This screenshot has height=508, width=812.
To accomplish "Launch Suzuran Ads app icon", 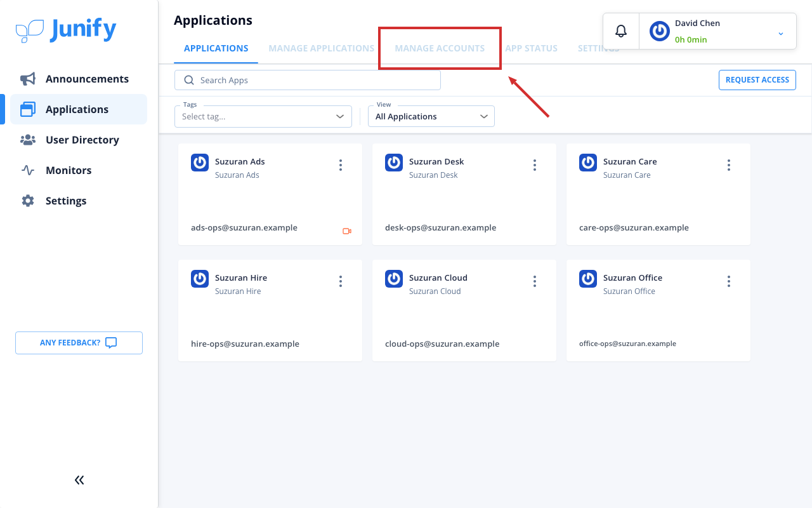I will tap(200, 163).
